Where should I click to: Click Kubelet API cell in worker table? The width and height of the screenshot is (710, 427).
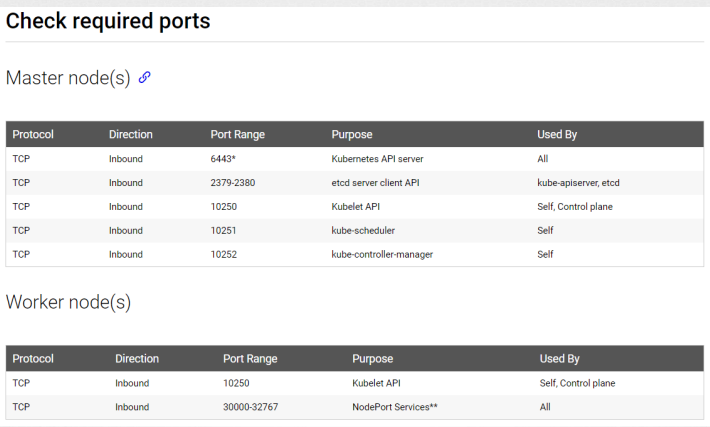[376, 383]
